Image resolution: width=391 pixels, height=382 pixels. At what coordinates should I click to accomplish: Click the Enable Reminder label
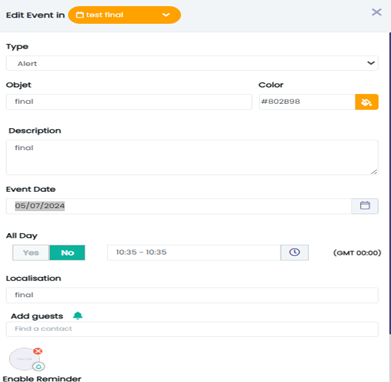(x=42, y=379)
